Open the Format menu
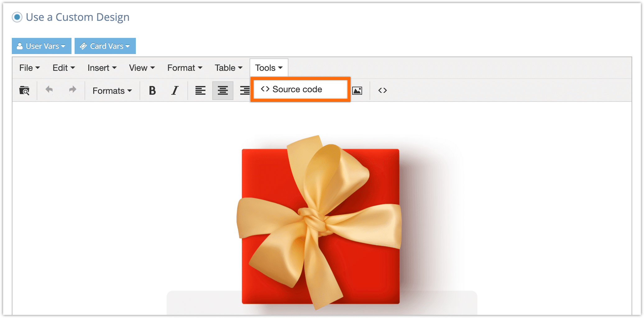 tap(185, 68)
